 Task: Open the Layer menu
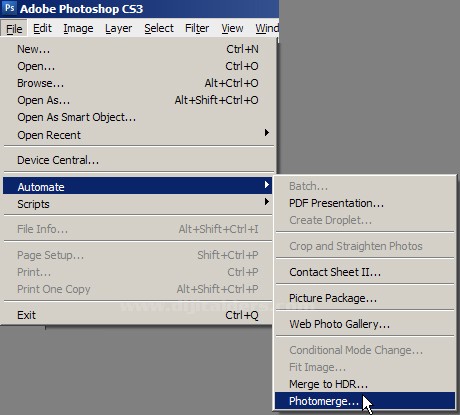tap(118, 28)
